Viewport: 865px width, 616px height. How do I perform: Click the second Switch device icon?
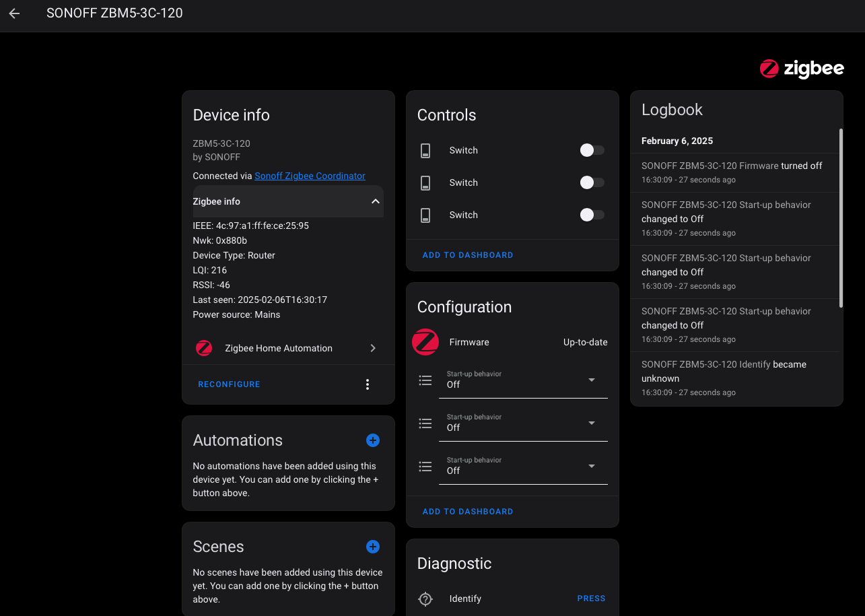point(425,182)
